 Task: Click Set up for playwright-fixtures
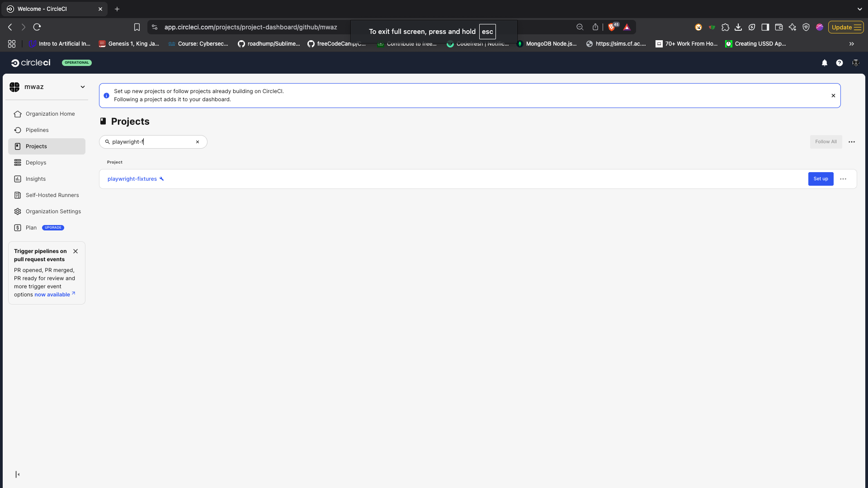coord(821,179)
